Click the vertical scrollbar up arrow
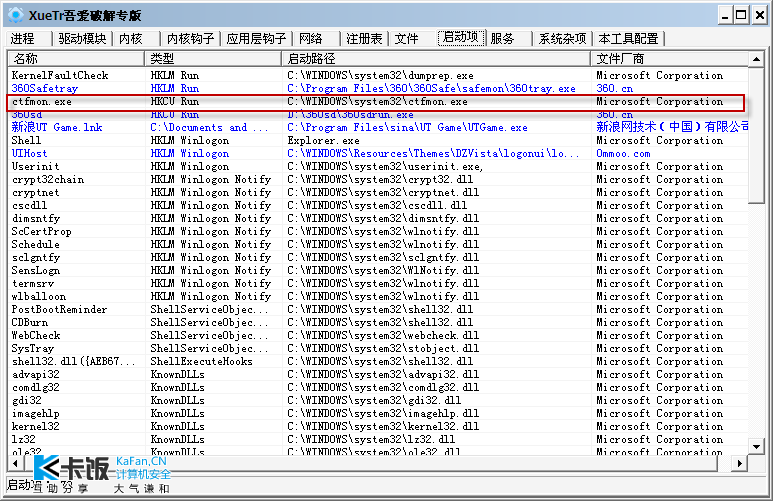Image resolution: width=773 pixels, height=501 pixels. click(x=756, y=59)
